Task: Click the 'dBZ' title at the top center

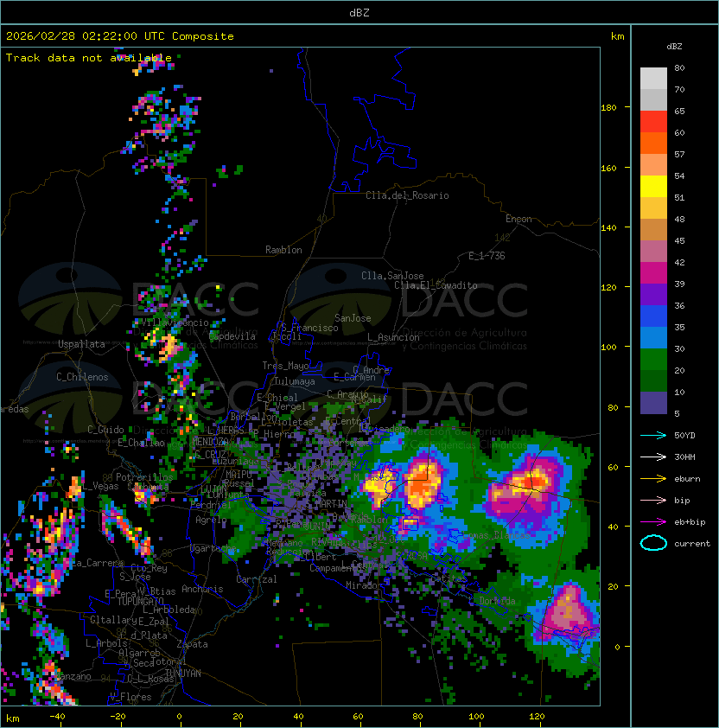Action: [359, 12]
